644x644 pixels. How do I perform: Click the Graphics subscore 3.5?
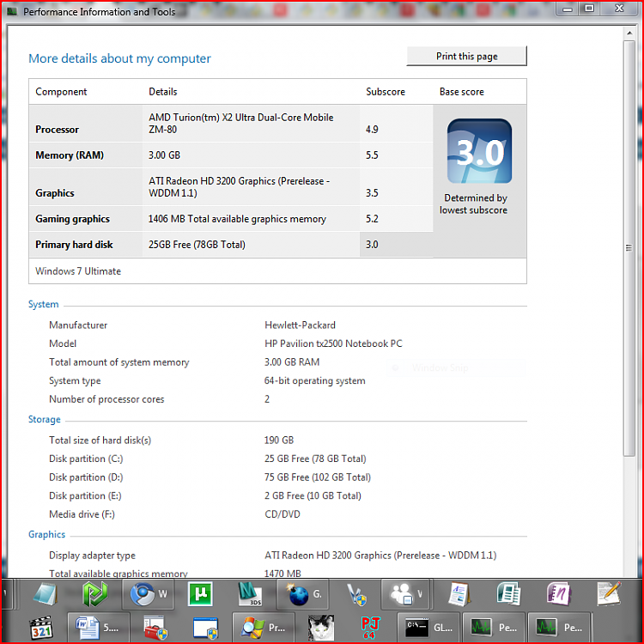(x=372, y=193)
